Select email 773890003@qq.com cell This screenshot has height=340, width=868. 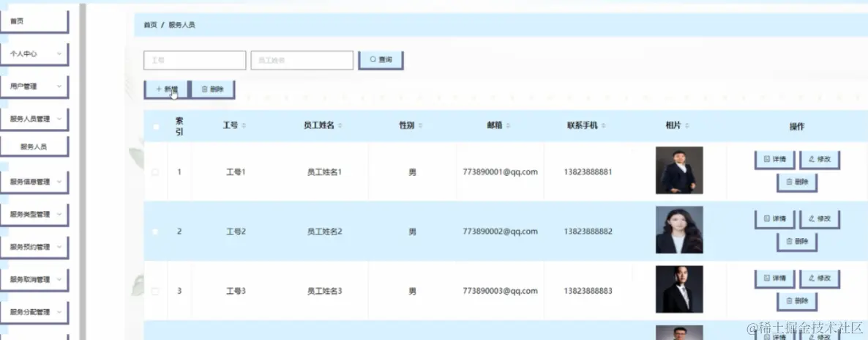pos(501,291)
